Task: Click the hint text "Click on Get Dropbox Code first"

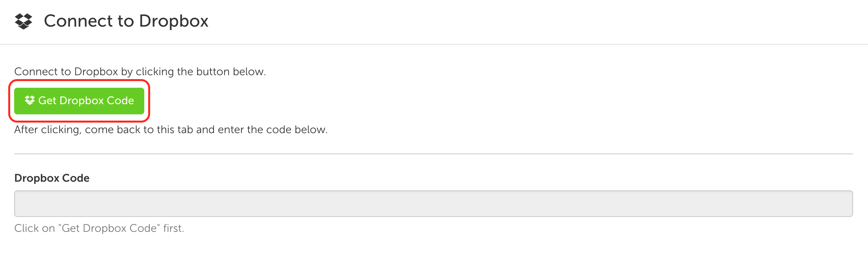Action: [x=99, y=228]
